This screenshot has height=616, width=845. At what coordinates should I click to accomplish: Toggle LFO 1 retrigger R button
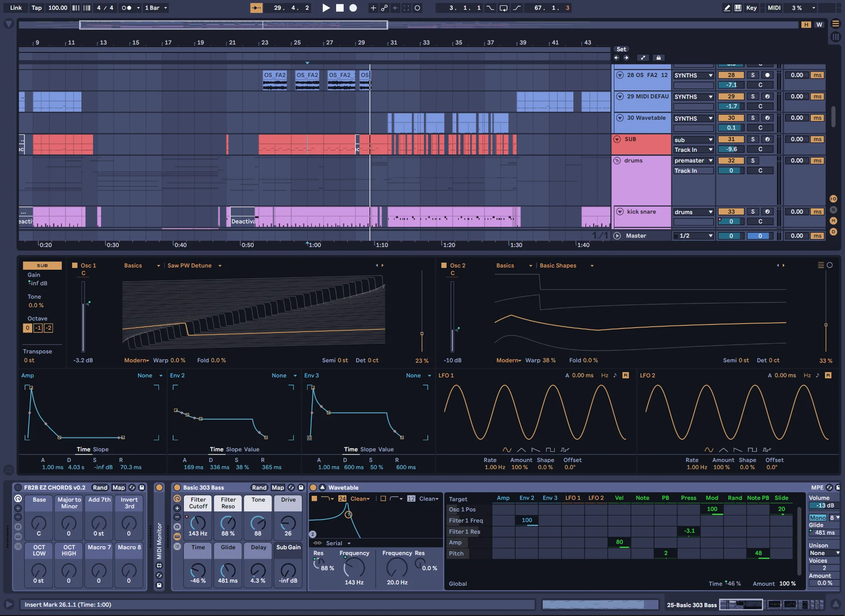626,375
